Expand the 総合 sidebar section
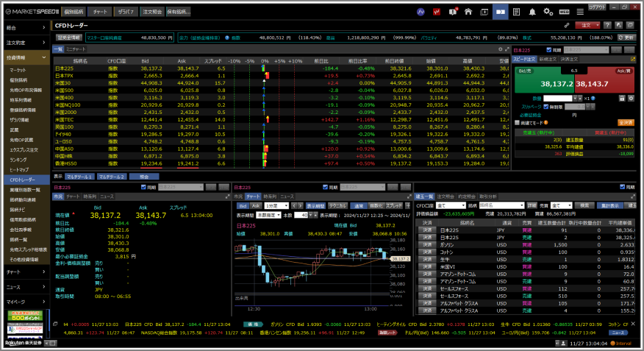This screenshot has width=644, height=351. coord(26,27)
